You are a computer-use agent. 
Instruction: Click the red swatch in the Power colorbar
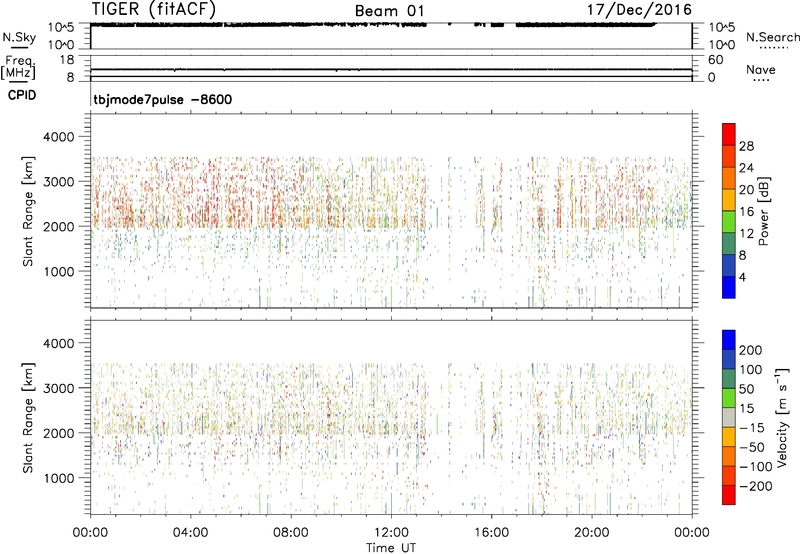pos(729,134)
